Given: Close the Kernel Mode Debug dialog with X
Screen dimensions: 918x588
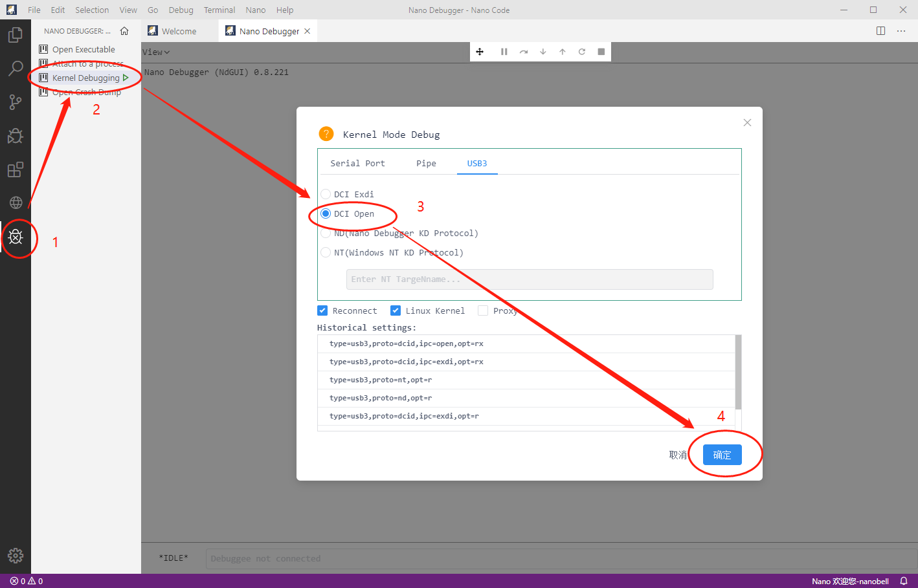Looking at the screenshot, I should [747, 122].
